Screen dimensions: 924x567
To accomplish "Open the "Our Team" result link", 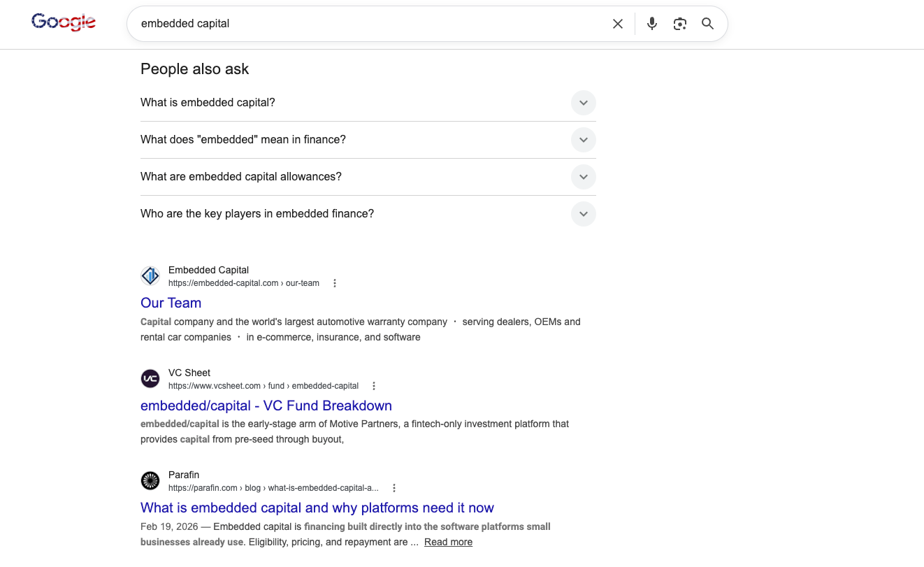I will coord(171,303).
